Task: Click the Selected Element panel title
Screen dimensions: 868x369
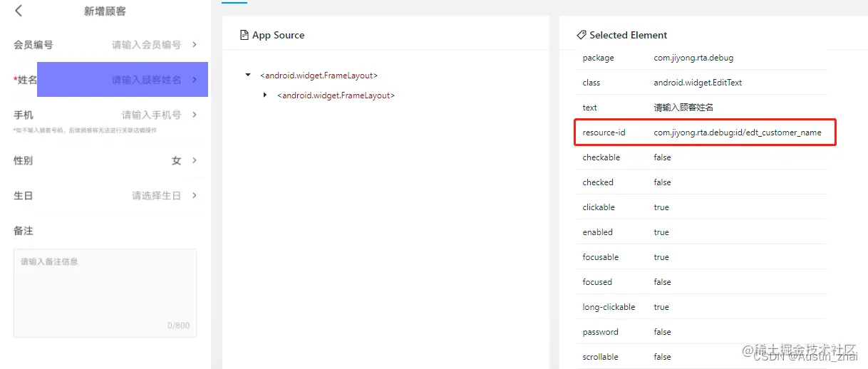Action: pyautogui.click(x=629, y=35)
